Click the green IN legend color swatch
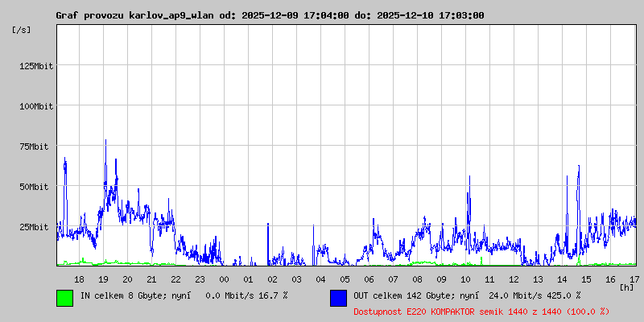644x322 pixels. click(x=64, y=297)
